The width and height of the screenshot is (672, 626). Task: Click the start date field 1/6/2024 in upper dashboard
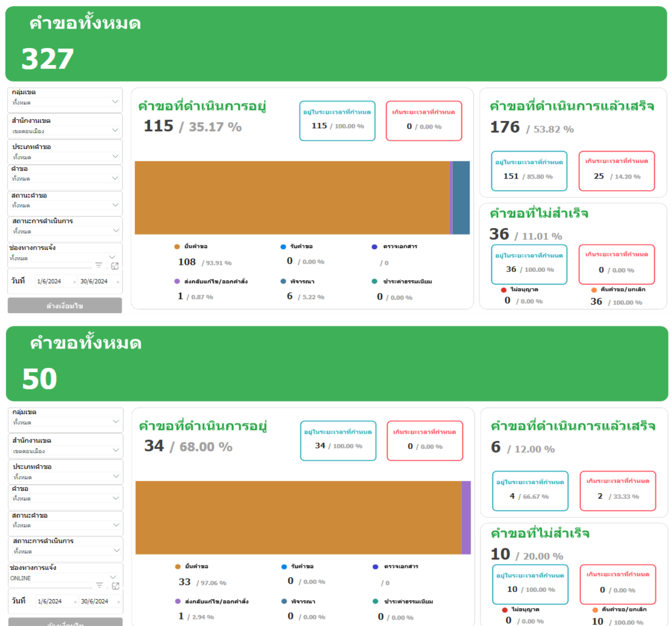point(49,281)
